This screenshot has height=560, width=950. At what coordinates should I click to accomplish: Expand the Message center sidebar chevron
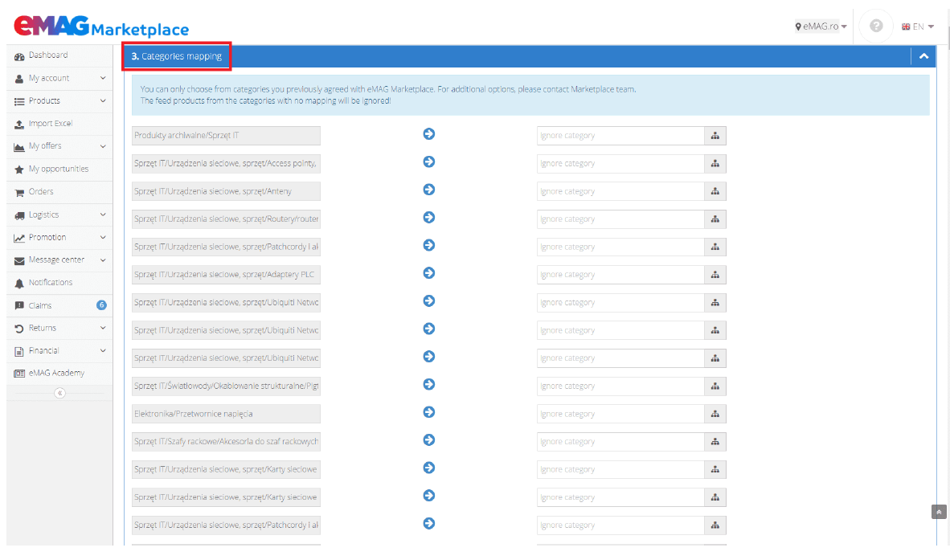(x=102, y=260)
